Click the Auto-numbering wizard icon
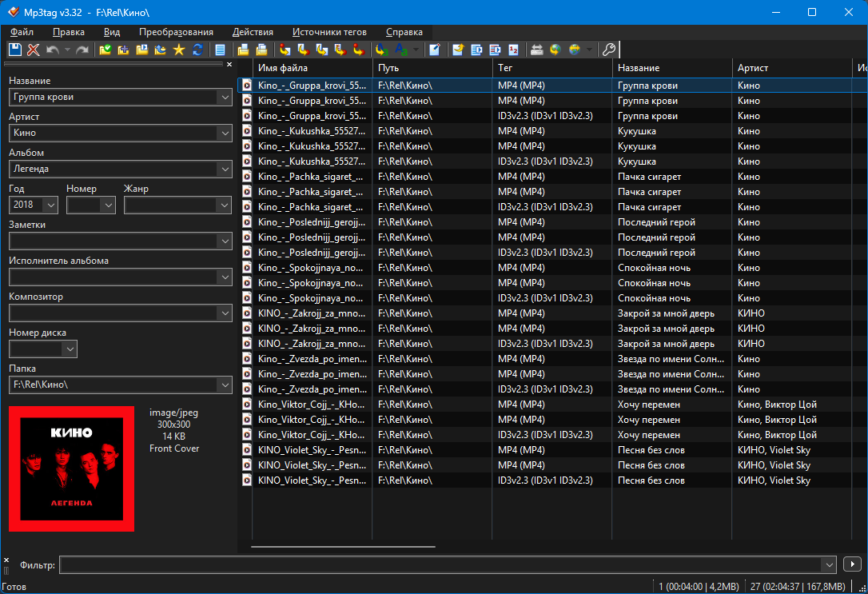868x594 pixels. click(x=513, y=50)
